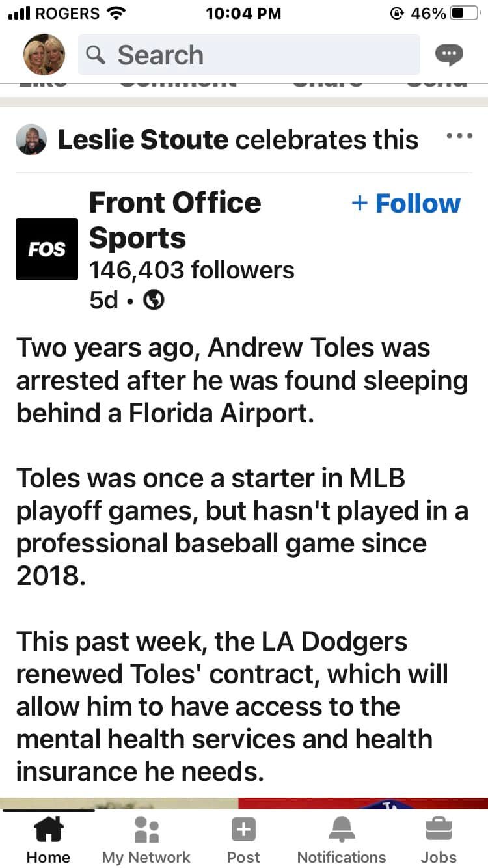The image size is (488, 868).
Task: Tap the search magnifier icon
Action: (96, 55)
